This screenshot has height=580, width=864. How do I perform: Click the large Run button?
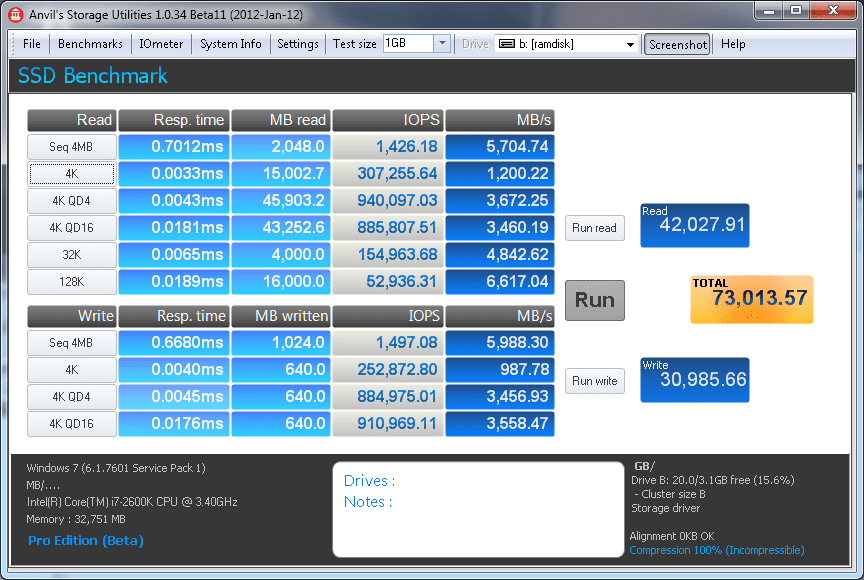coord(595,300)
